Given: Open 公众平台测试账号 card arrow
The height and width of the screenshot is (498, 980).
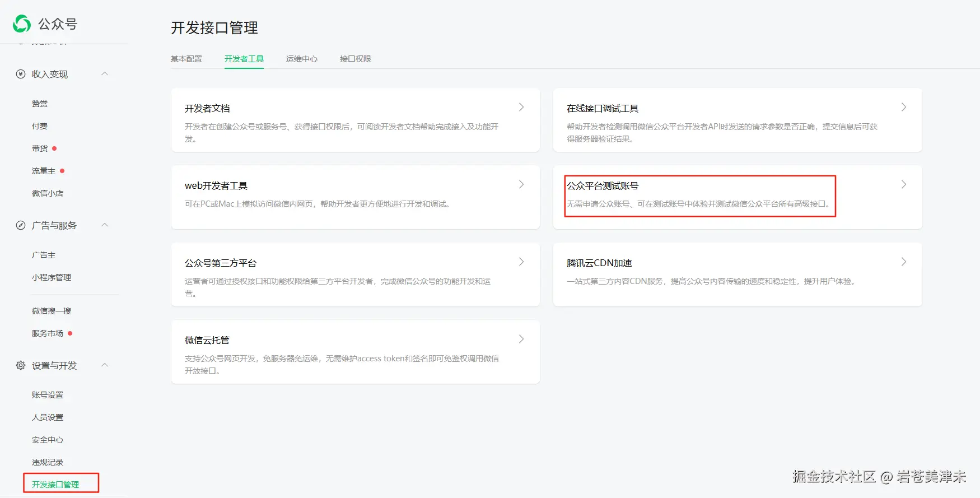Looking at the screenshot, I should (903, 184).
